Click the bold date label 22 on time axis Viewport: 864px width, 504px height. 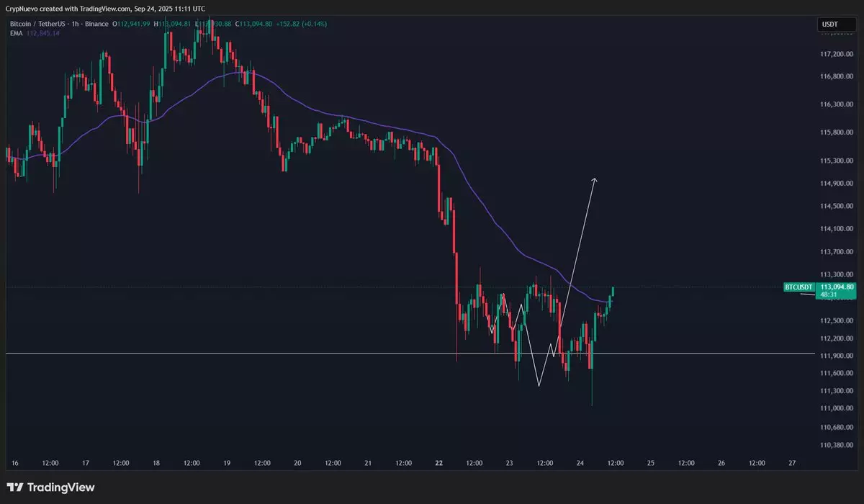438,463
